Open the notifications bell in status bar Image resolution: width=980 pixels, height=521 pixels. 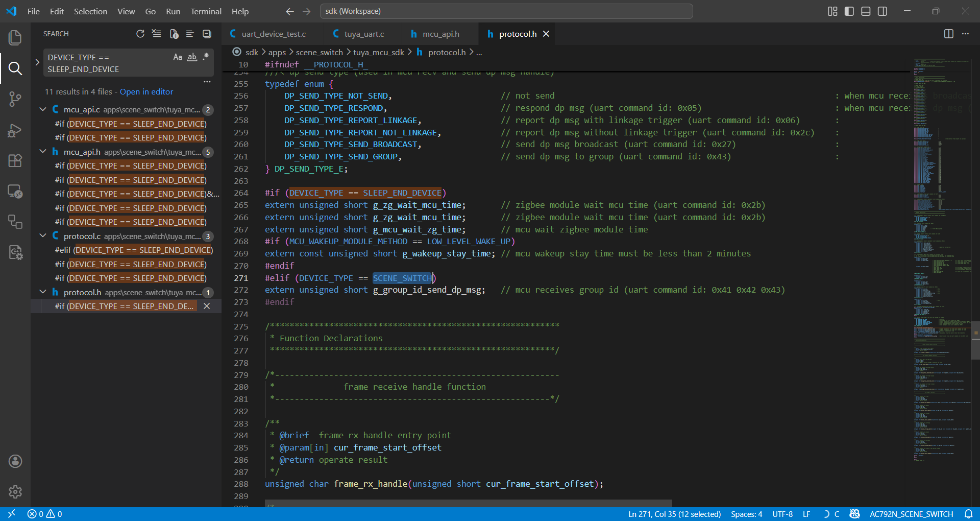(968, 514)
